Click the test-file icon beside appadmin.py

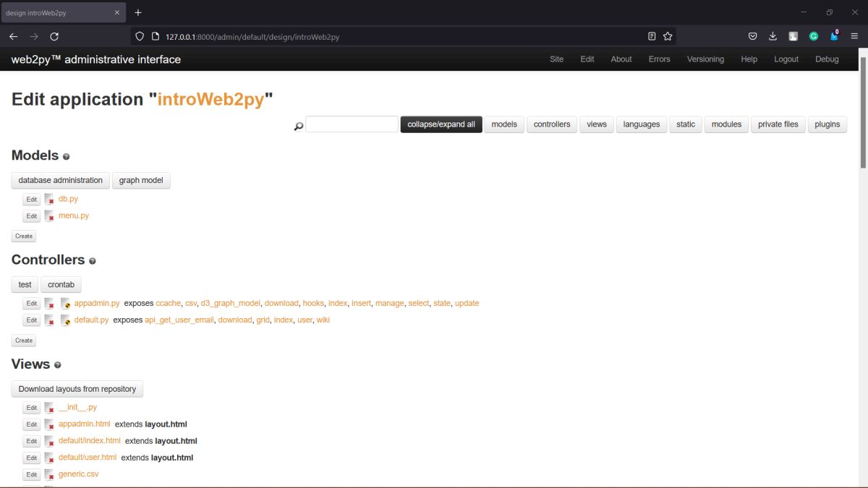point(65,304)
